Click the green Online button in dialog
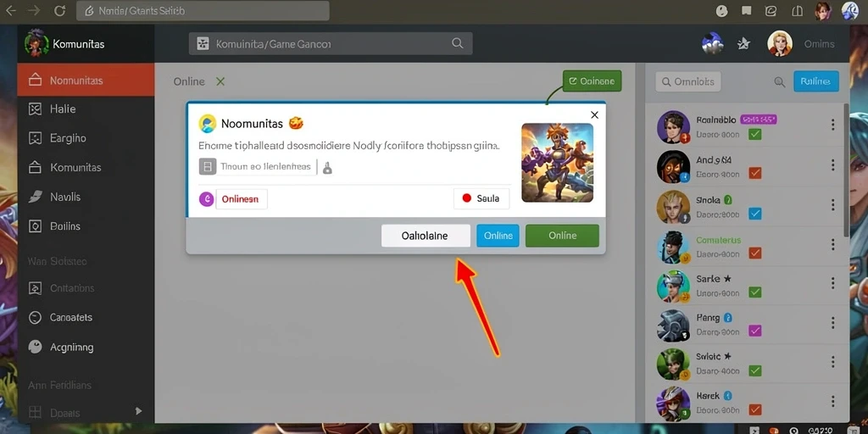 (x=562, y=236)
